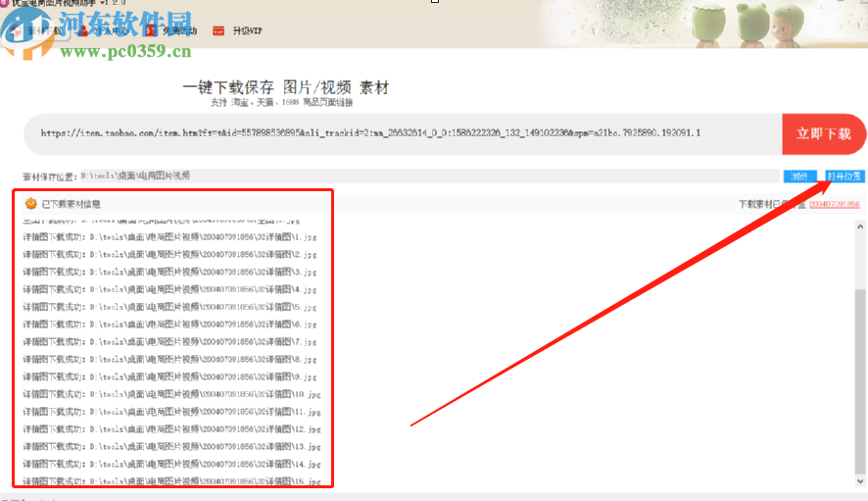The width and height of the screenshot is (868, 501).
Task: Click the log scrollbar up arrow
Action: coord(860,226)
